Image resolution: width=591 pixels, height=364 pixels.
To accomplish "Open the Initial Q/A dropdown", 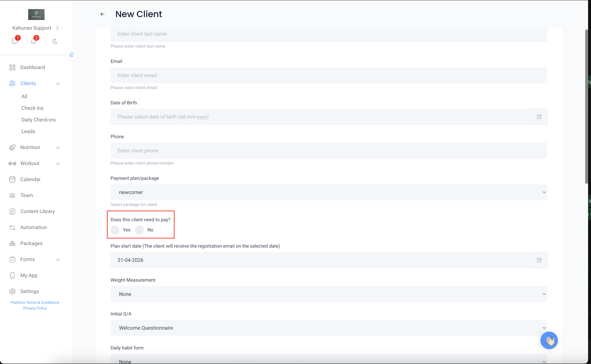I will click(x=329, y=328).
